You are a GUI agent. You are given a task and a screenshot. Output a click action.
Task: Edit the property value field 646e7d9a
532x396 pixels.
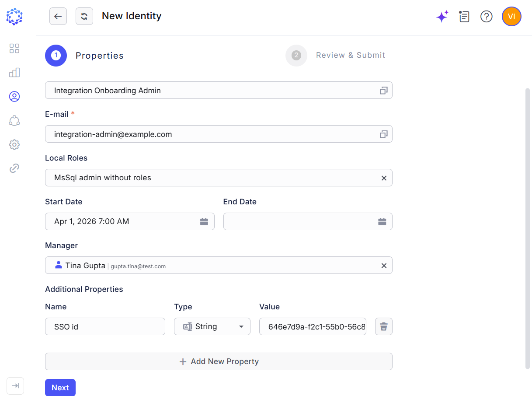point(313,326)
